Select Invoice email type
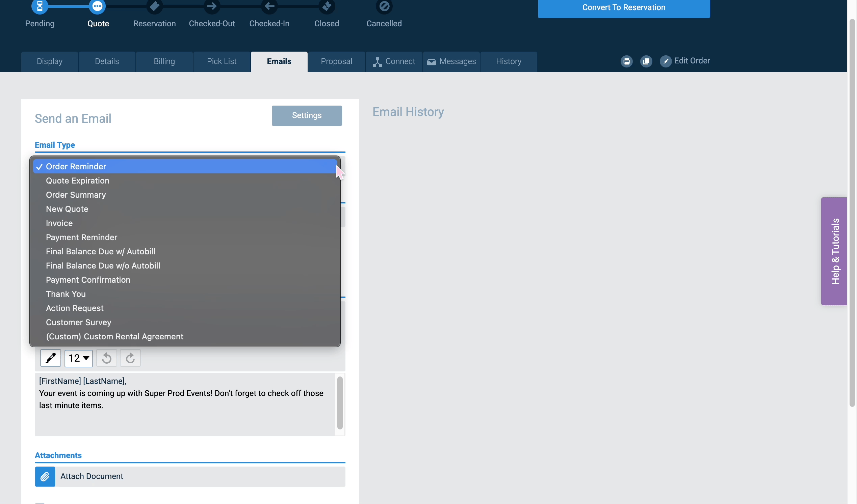Viewport: 857px width, 504px height. [185, 223]
